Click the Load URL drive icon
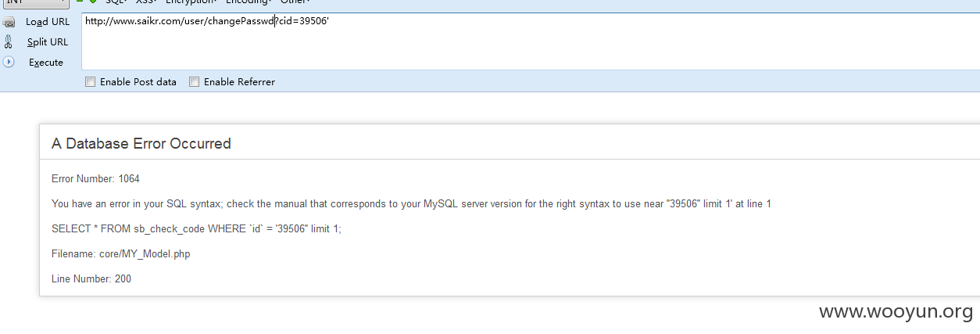 coord(9,22)
